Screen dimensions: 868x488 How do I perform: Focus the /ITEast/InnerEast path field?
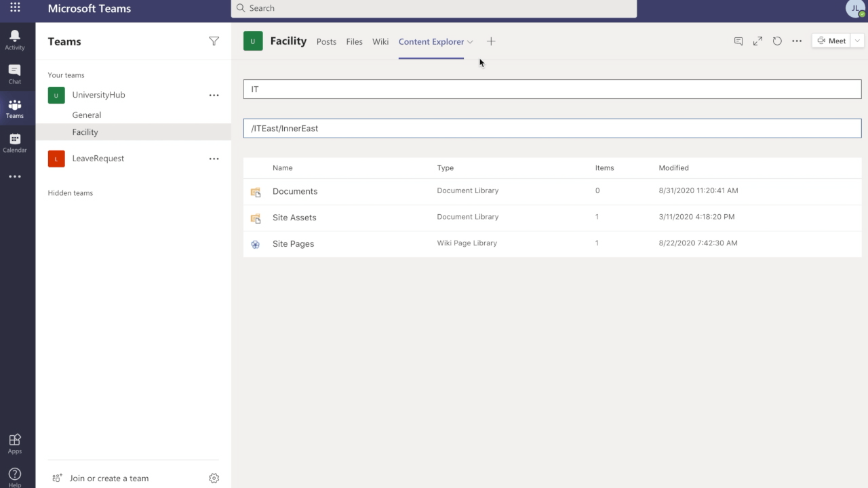[552, 128]
